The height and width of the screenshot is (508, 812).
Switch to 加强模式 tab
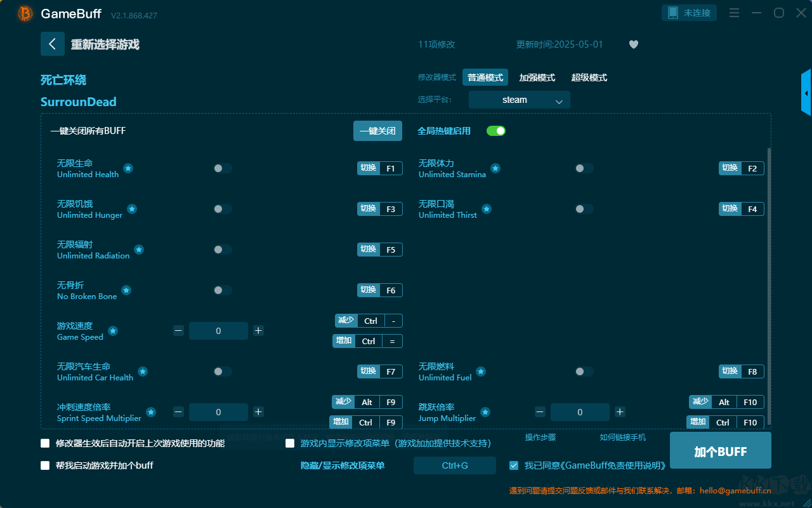tap(537, 77)
